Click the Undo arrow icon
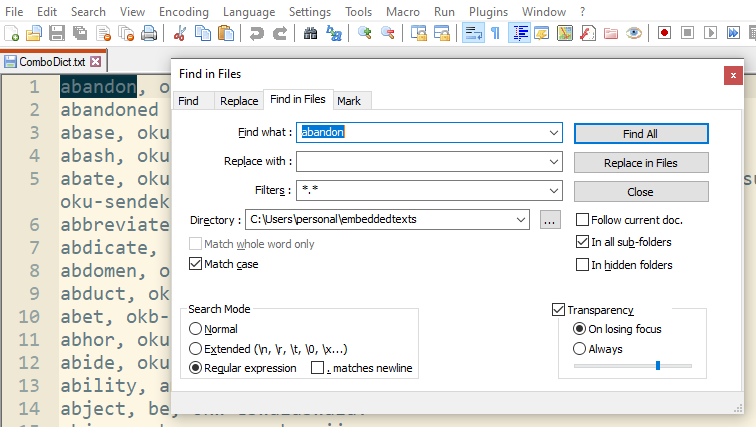This screenshot has width=756, height=427. tap(256, 33)
